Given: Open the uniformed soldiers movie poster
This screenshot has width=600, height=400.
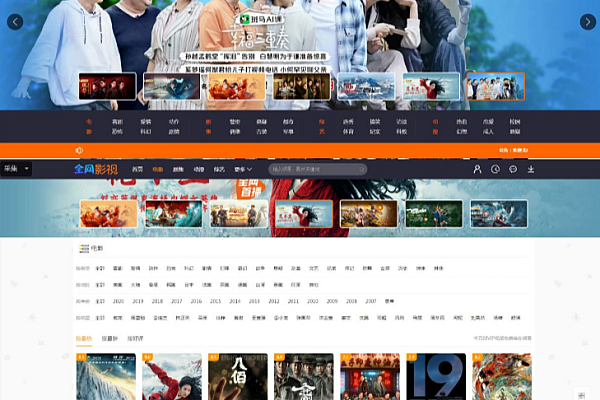Looking at the screenshot, I should pyautogui.click(x=304, y=377).
